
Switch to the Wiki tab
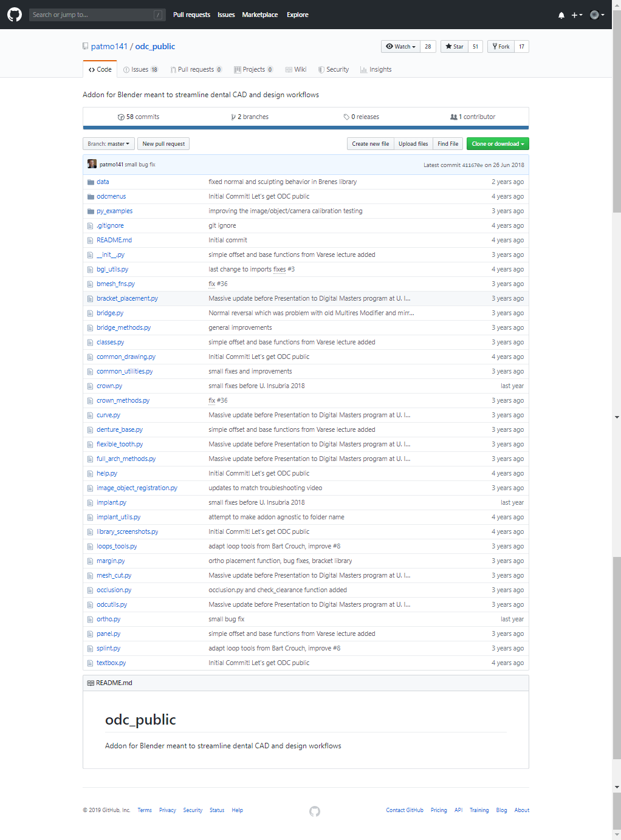tap(296, 69)
